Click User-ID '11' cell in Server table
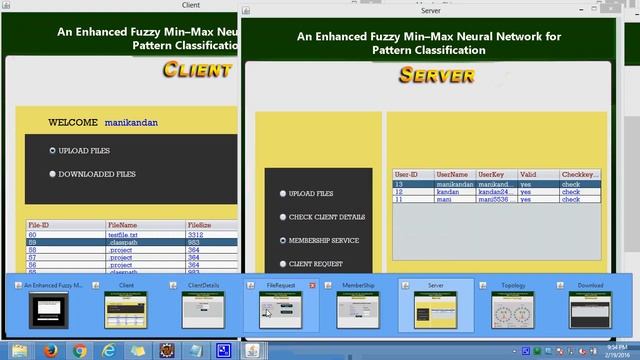The image size is (640, 360). pos(413,200)
